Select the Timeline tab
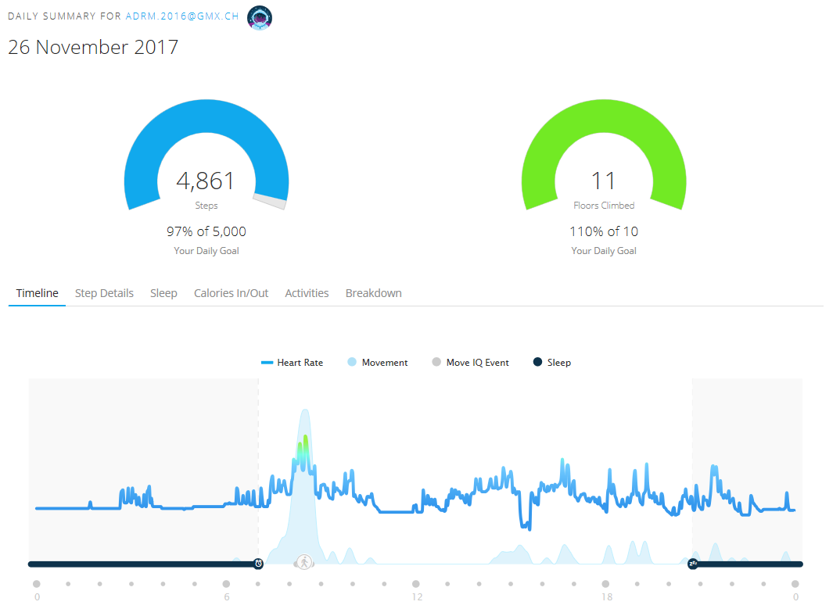840x616 pixels. tap(37, 293)
